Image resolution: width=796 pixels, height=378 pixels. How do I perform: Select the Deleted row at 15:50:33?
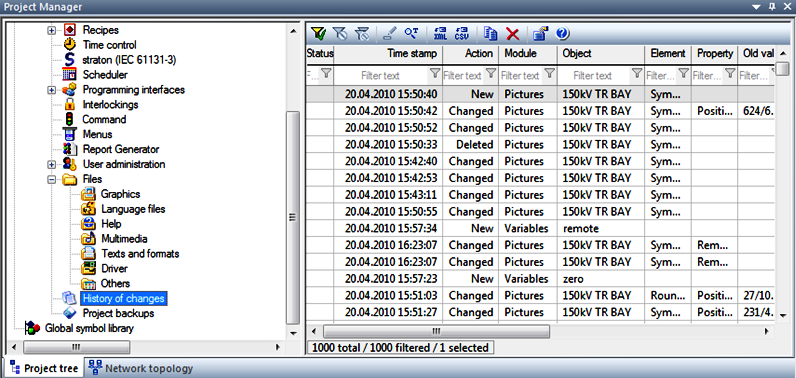coord(540,145)
